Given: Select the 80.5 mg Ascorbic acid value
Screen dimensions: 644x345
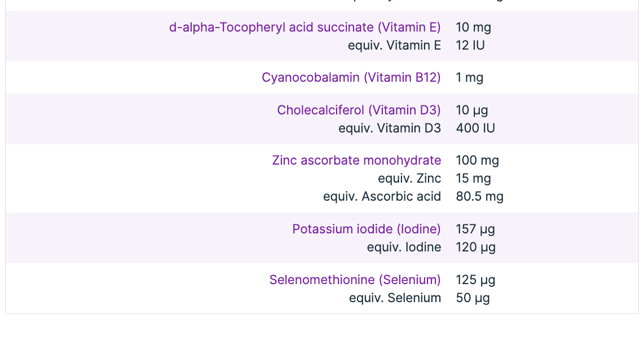Looking at the screenshot, I should (x=479, y=196).
